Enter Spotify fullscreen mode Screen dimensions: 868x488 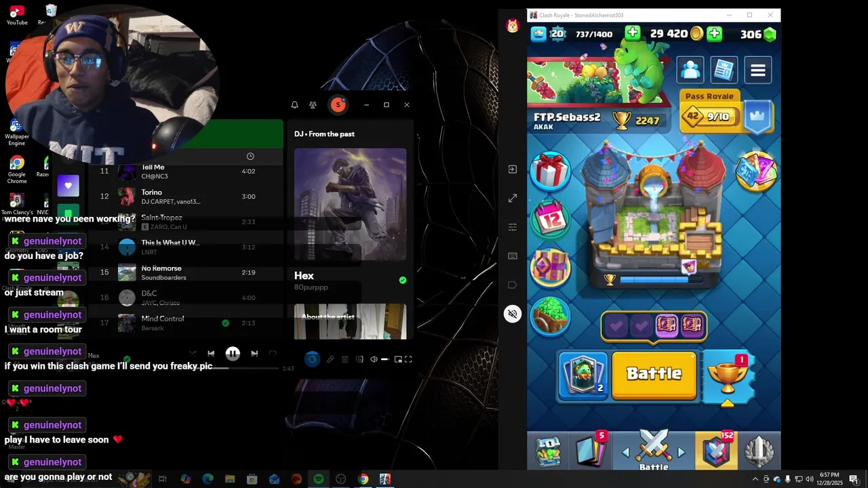[408, 359]
